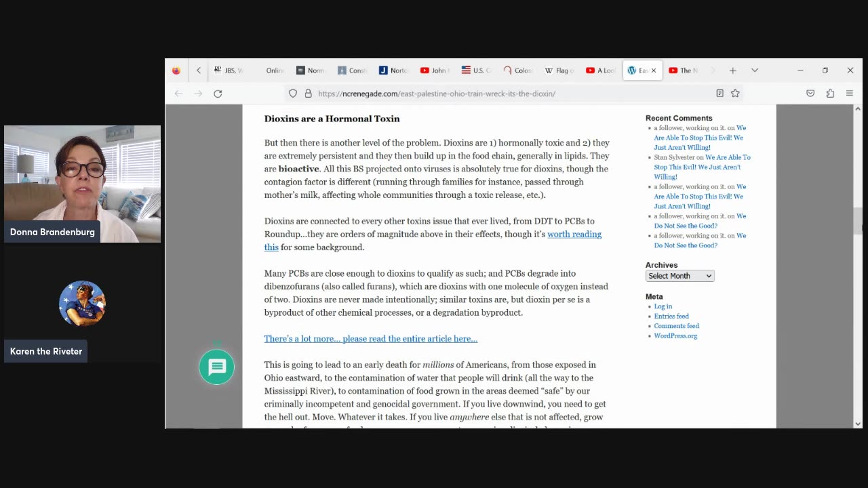This screenshot has height=488, width=868.
Task: Click the tracking protection shield icon
Action: [x=293, y=94]
